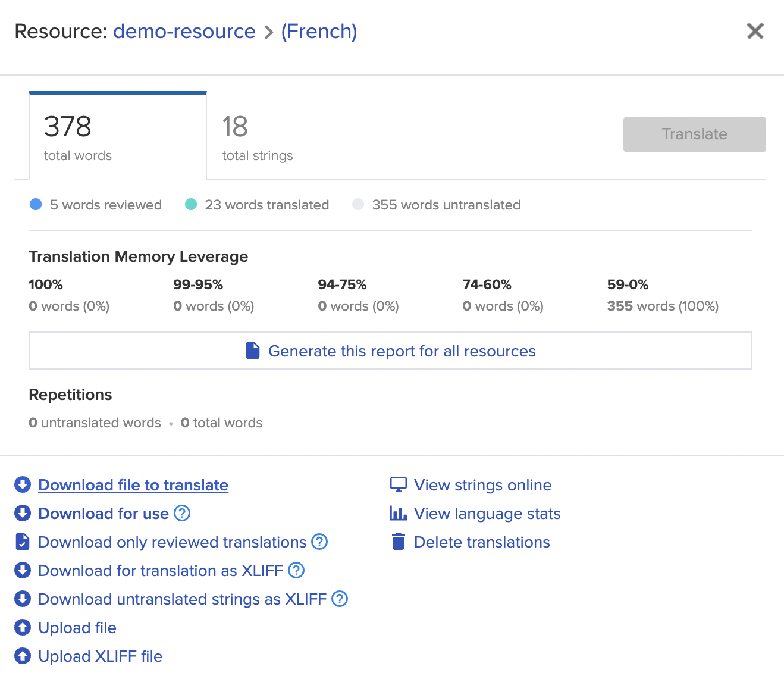Image resolution: width=784 pixels, height=682 pixels.
Task: Close the resource details dialog
Action: coord(755,31)
